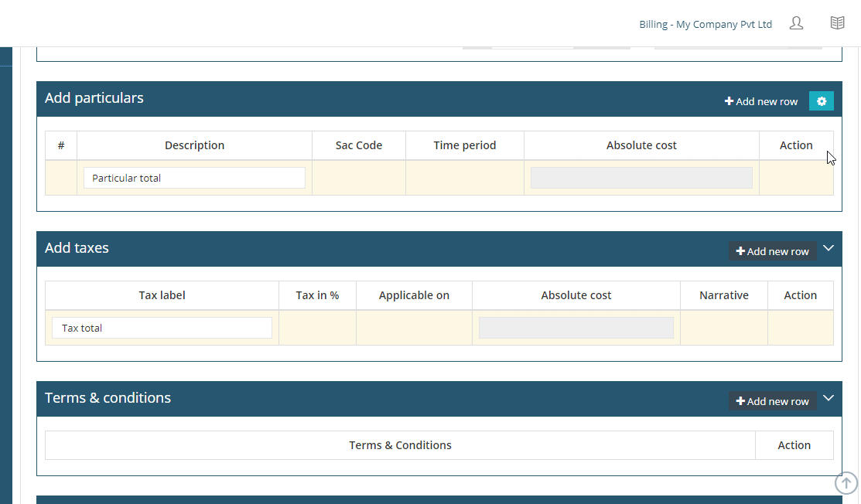Click the Particular total input field

pyautogui.click(x=194, y=178)
